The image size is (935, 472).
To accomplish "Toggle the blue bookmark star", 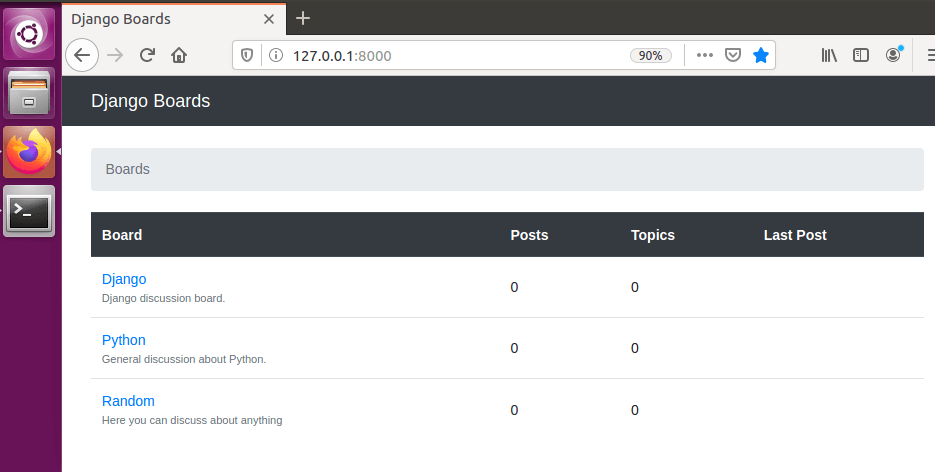I will tap(761, 55).
